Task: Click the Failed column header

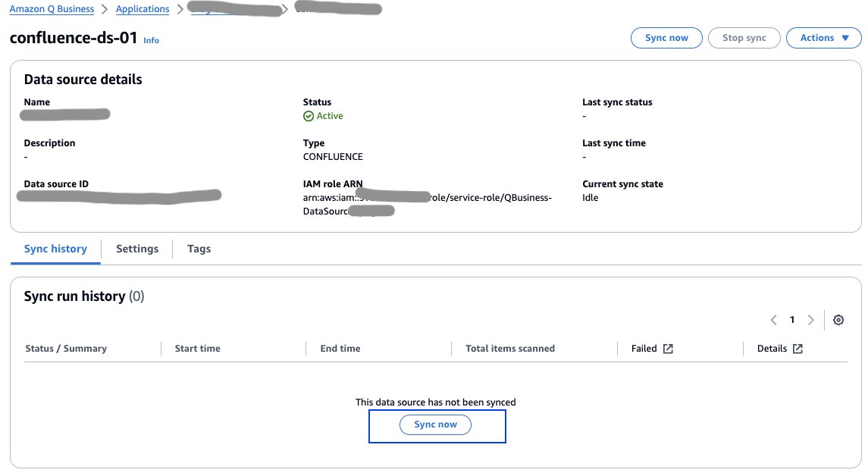Action: click(644, 349)
